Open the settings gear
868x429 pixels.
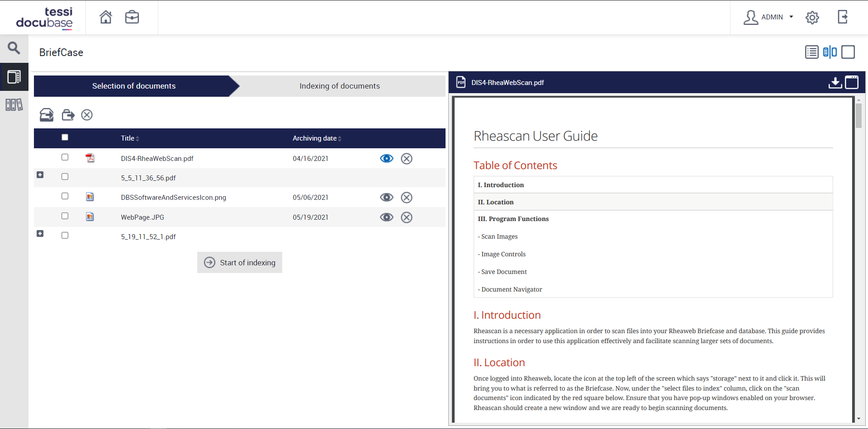pos(812,17)
